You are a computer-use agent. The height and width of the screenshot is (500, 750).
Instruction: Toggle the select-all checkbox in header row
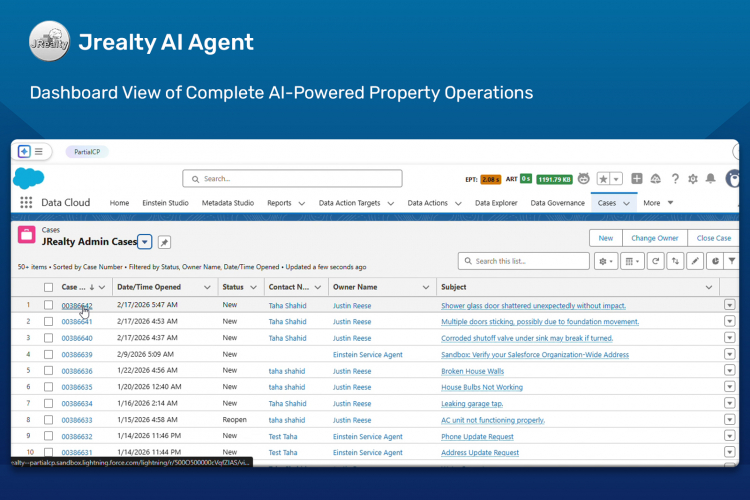(x=48, y=287)
